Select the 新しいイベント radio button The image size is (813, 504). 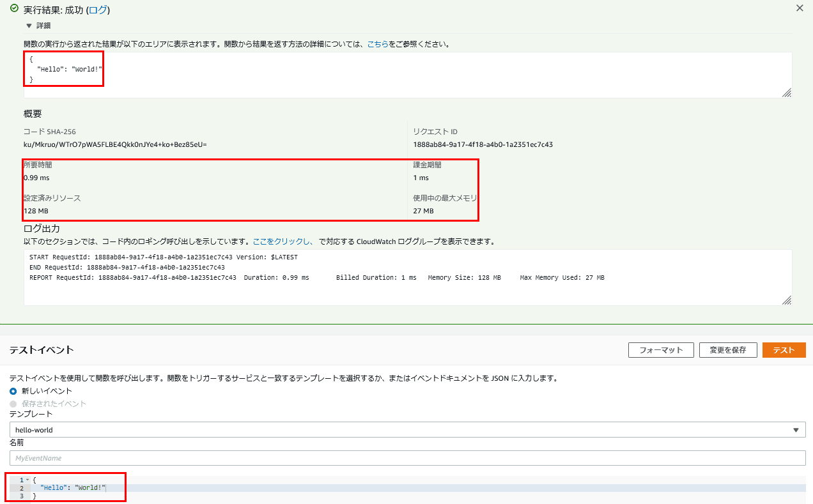pos(13,391)
